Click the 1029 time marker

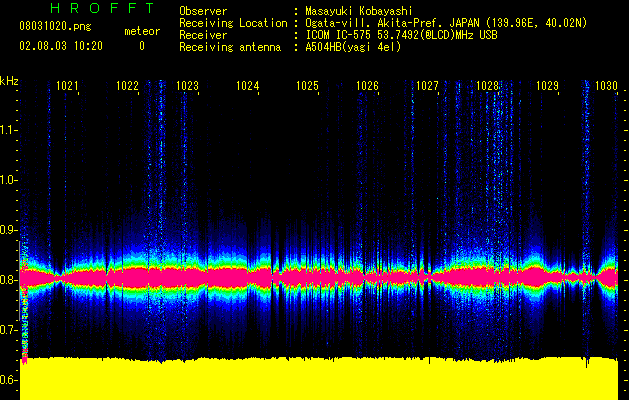coord(548,86)
